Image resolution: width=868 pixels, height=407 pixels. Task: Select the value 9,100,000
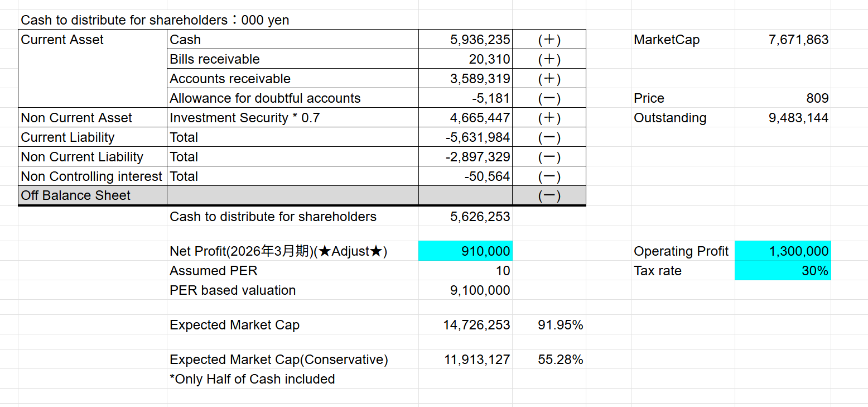coord(465,290)
